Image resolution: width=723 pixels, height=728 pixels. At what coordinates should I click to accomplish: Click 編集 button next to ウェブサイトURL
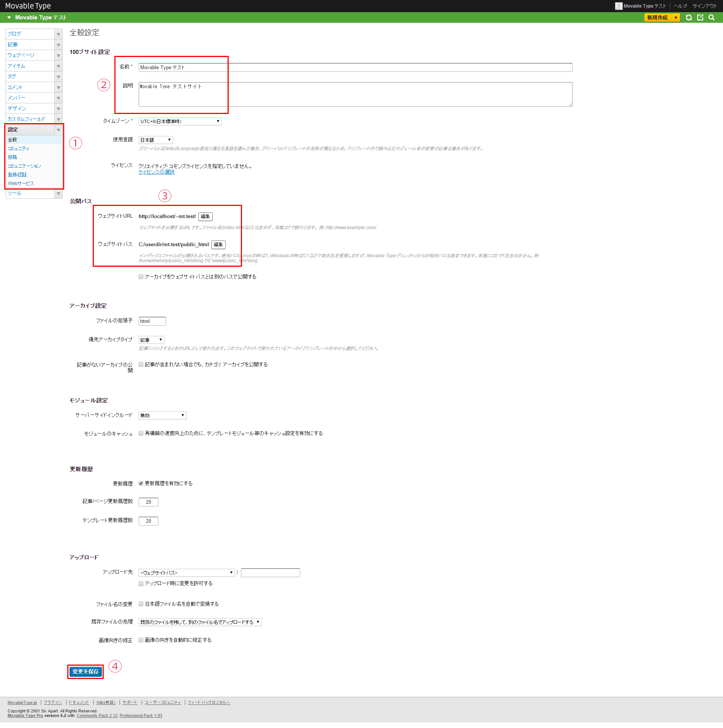[x=205, y=217]
